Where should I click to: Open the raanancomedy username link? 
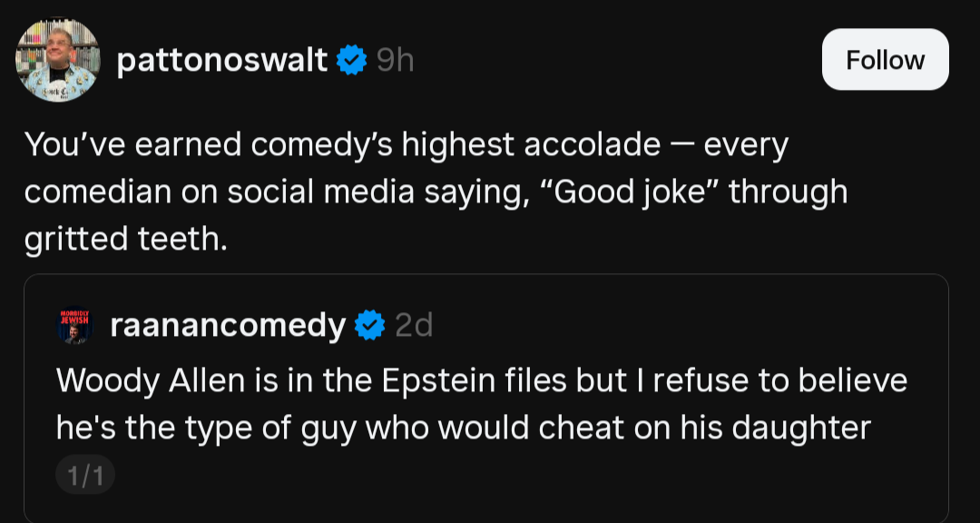tap(228, 325)
